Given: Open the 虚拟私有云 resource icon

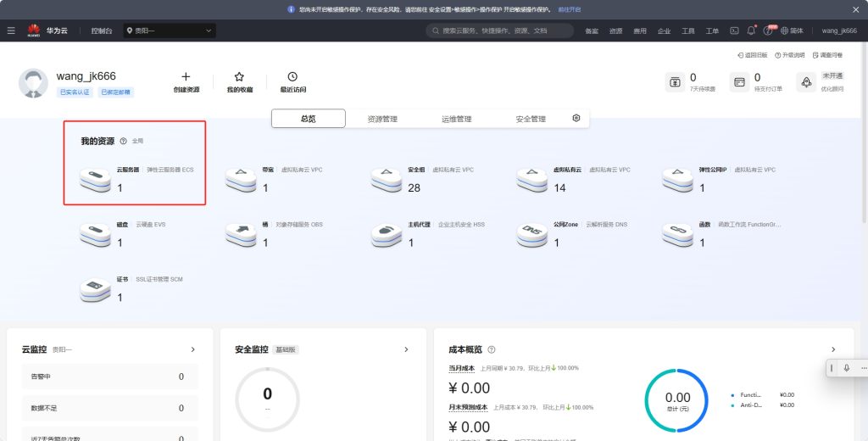Looking at the screenshot, I should (532, 181).
